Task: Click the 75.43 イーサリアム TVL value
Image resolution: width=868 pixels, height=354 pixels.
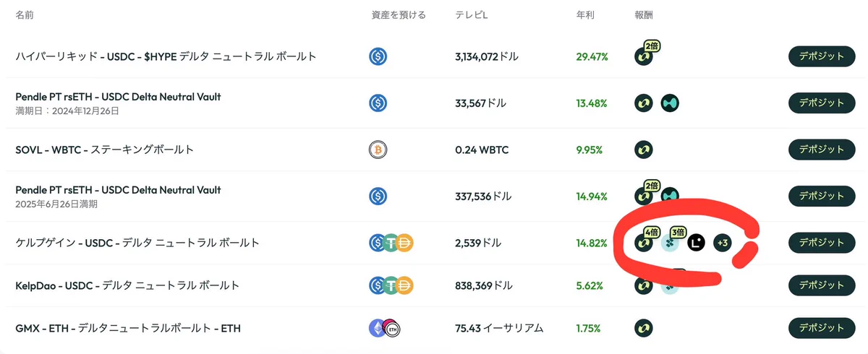Action: [x=499, y=328]
